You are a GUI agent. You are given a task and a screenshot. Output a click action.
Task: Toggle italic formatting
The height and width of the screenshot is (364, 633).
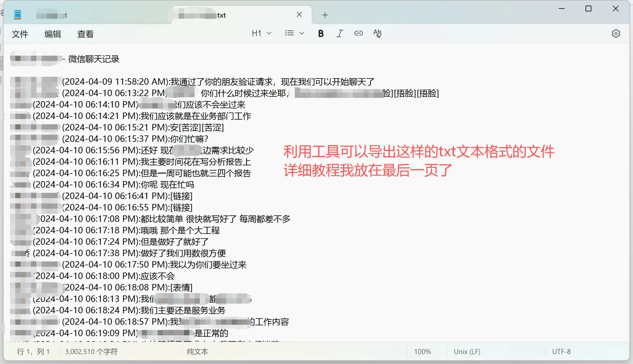(x=340, y=33)
